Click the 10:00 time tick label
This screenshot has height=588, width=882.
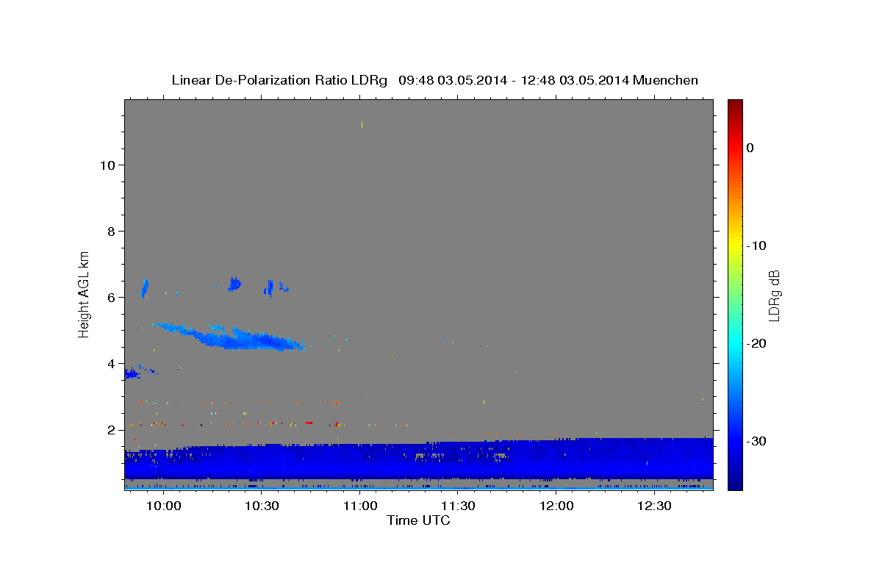coord(164,506)
